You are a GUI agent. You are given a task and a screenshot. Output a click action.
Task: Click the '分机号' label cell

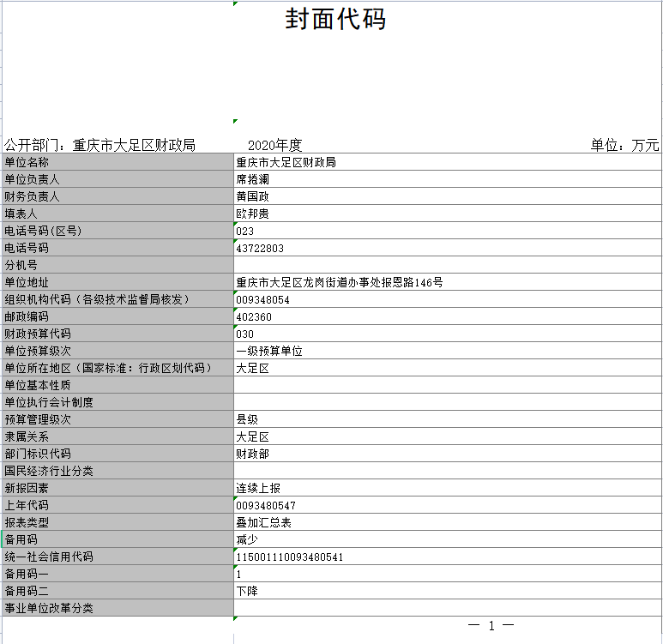[118, 265]
